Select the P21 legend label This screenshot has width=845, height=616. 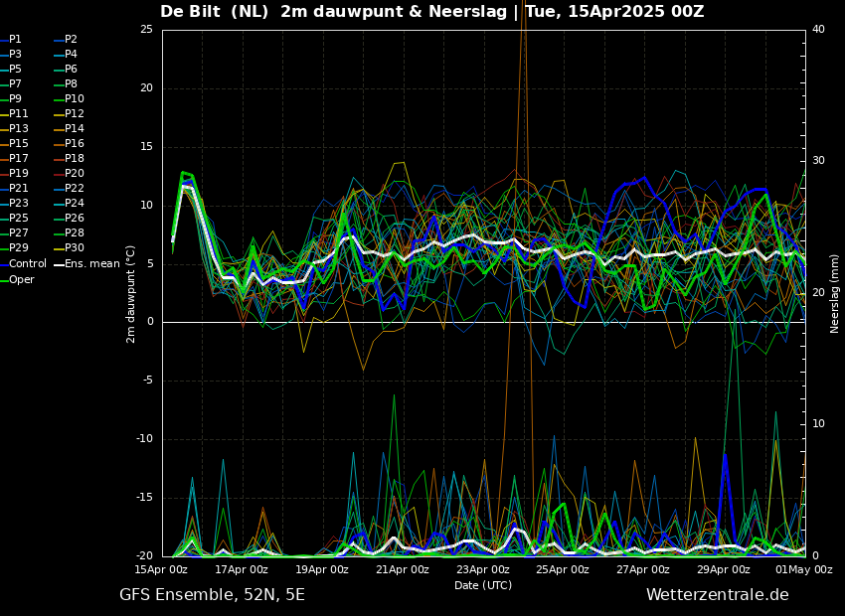[x=18, y=189]
